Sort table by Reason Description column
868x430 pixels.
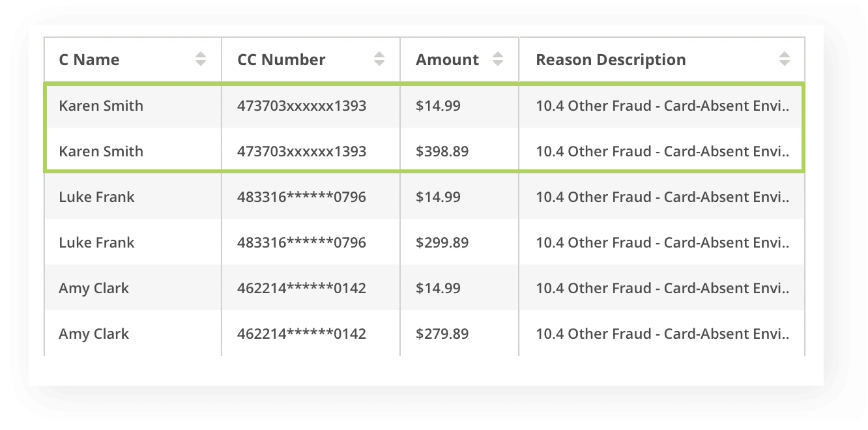coord(785,59)
